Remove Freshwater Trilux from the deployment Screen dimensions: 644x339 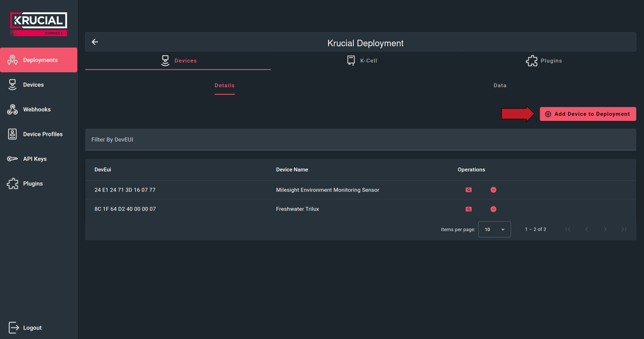tap(493, 209)
